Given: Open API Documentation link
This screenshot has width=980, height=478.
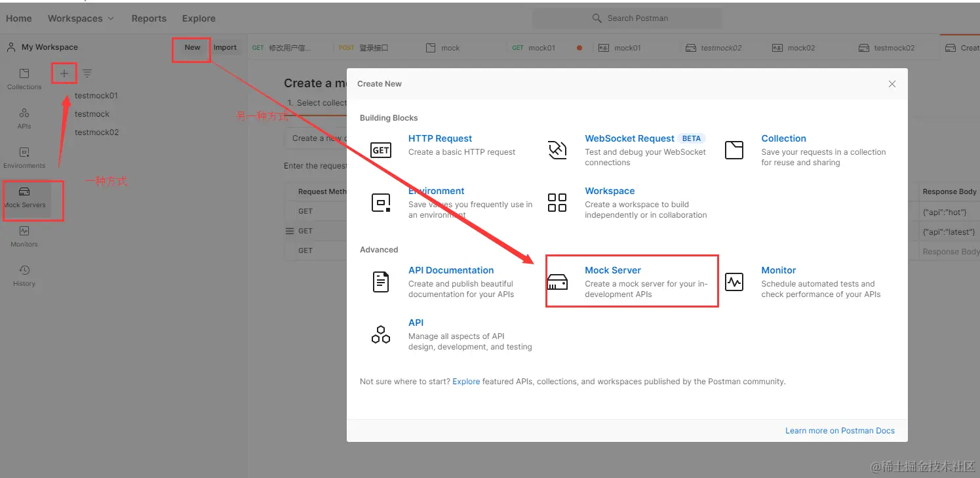Looking at the screenshot, I should [x=451, y=270].
